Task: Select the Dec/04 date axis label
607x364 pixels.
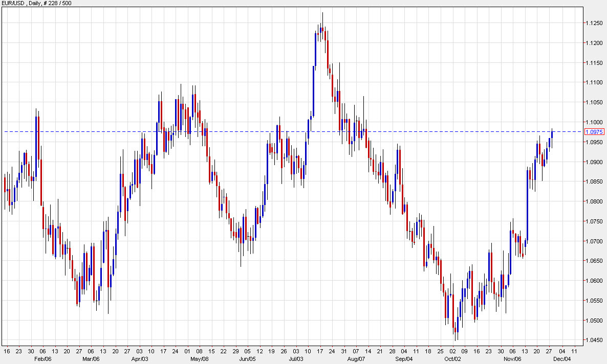Action: pyautogui.click(x=562, y=358)
